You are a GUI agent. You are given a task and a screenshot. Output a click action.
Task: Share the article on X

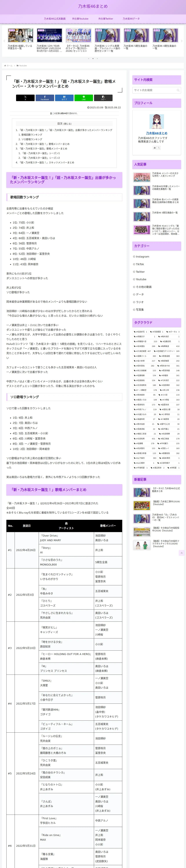coord(25,98)
